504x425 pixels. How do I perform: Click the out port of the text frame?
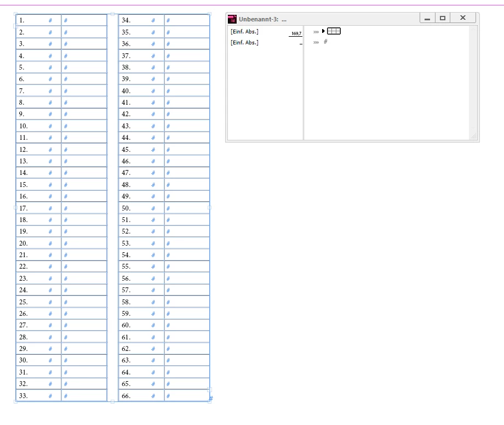[210, 389]
